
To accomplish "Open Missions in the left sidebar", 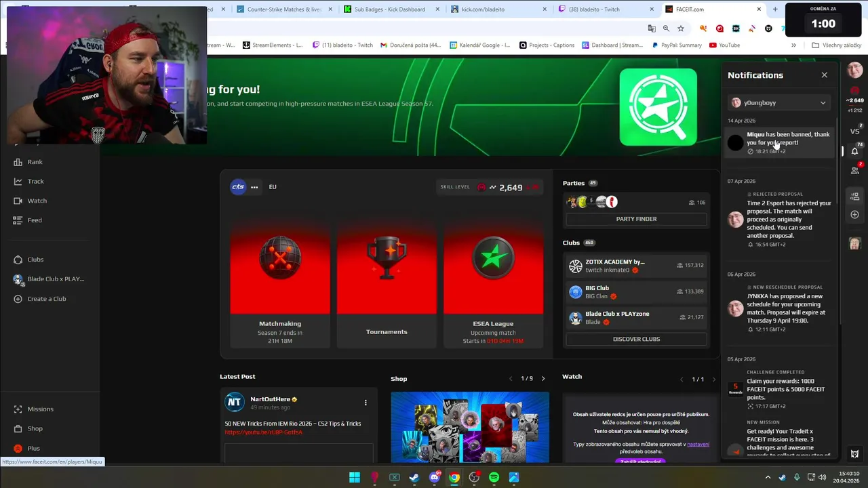I will (33, 409).
